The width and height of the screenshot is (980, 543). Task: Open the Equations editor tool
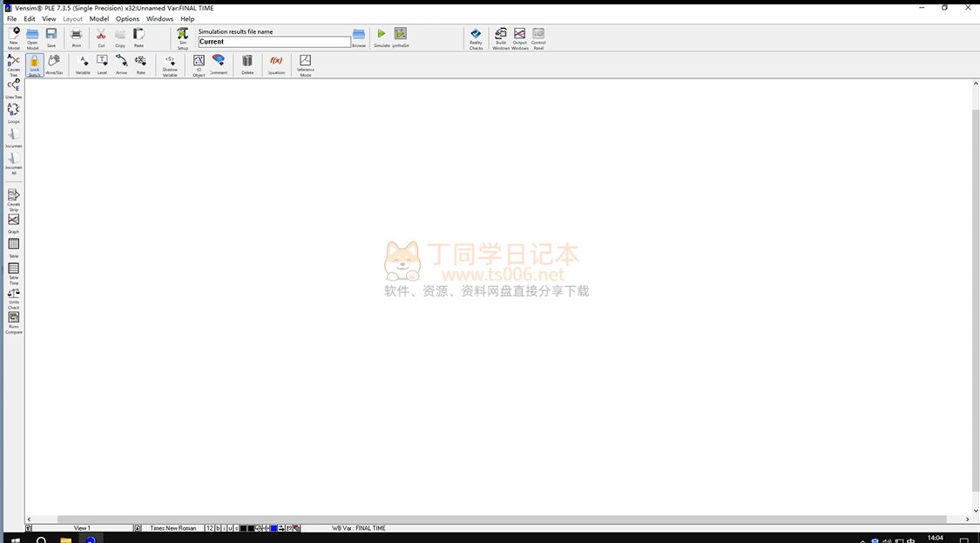[276, 64]
